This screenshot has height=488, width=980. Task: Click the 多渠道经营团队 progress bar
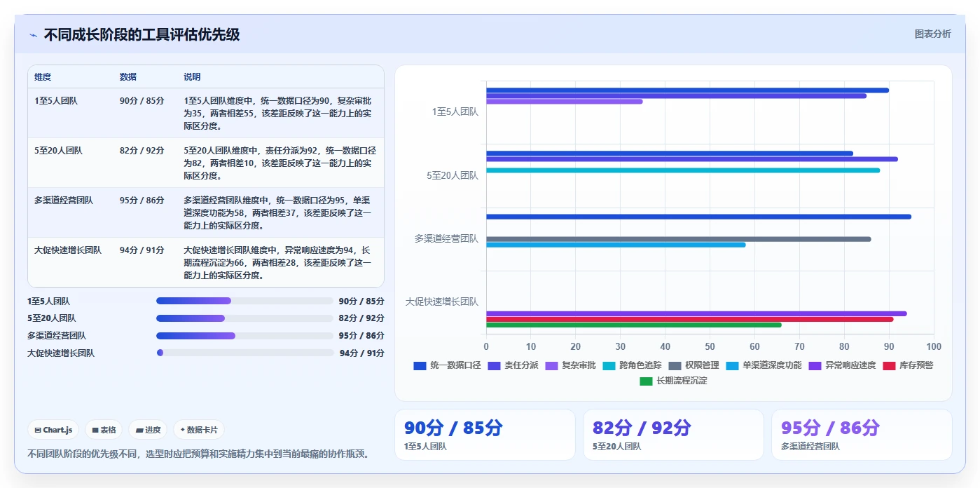pos(244,336)
